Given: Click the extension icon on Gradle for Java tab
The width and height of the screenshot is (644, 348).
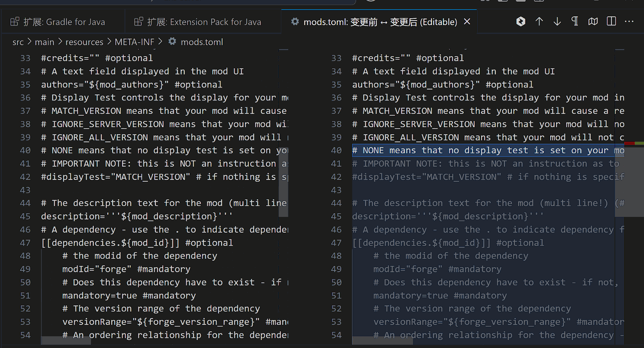Looking at the screenshot, I should [15, 22].
